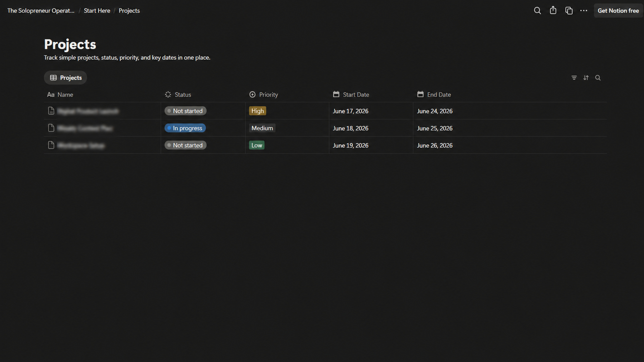Click the Track simple projects description text

coord(127,58)
